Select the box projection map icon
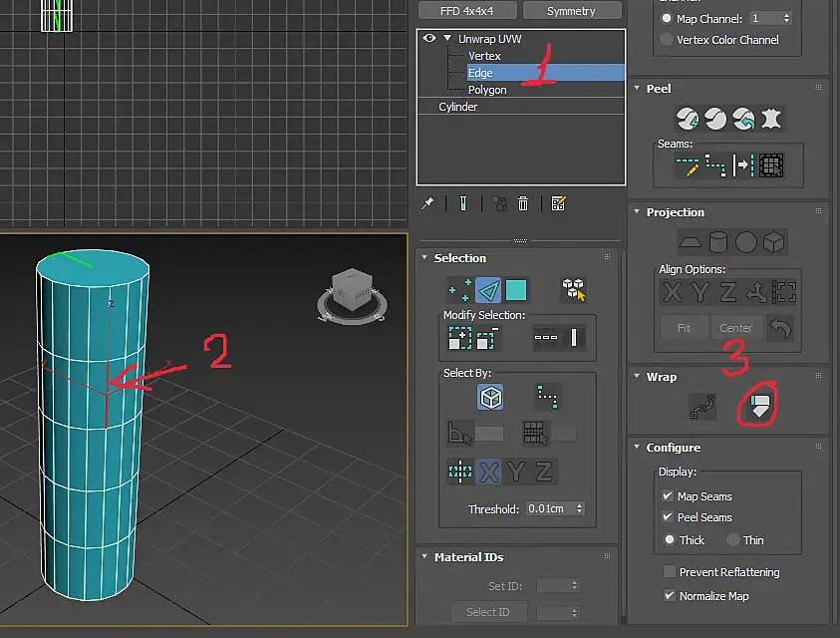This screenshot has width=840, height=638. [773, 241]
